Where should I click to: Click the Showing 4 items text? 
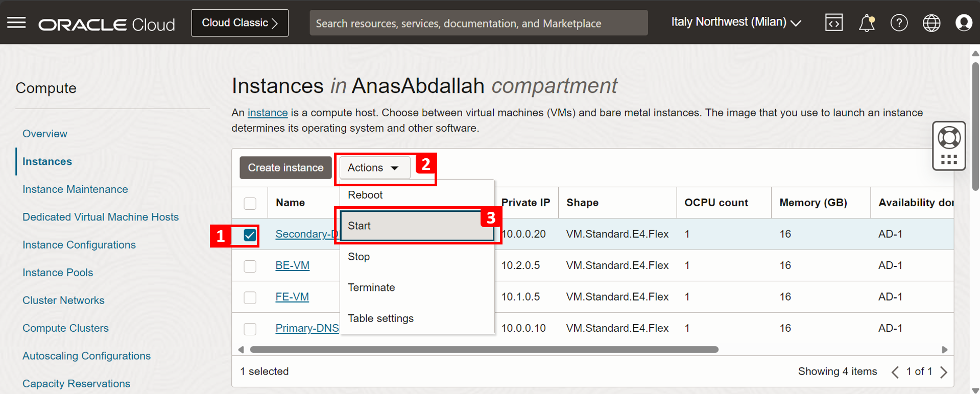coord(838,372)
